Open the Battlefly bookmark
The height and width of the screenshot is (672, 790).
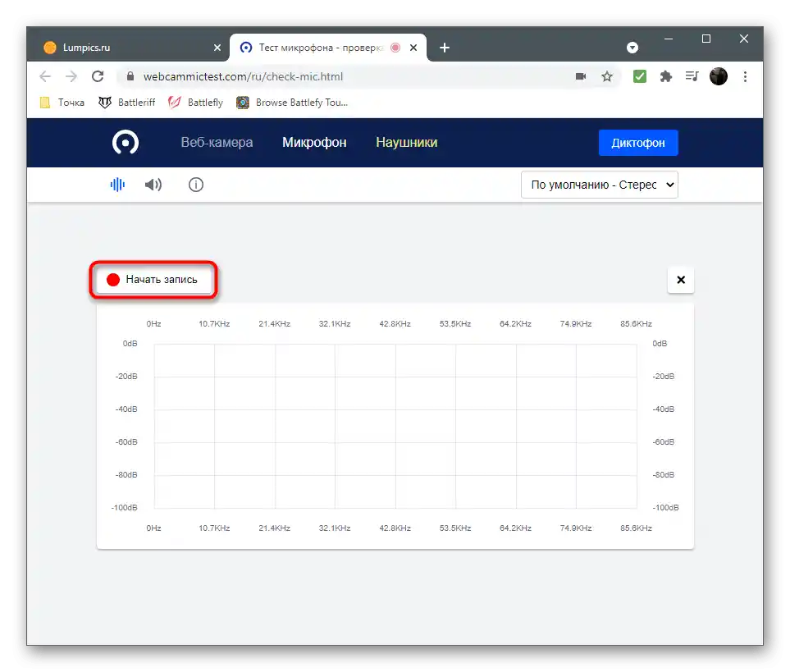[195, 103]
